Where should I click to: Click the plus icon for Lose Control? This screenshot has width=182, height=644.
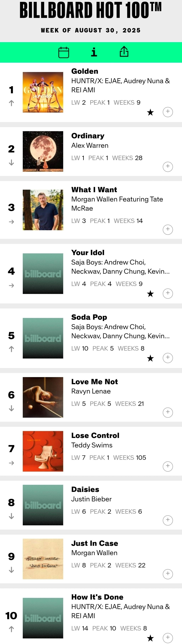click(168, 466)
